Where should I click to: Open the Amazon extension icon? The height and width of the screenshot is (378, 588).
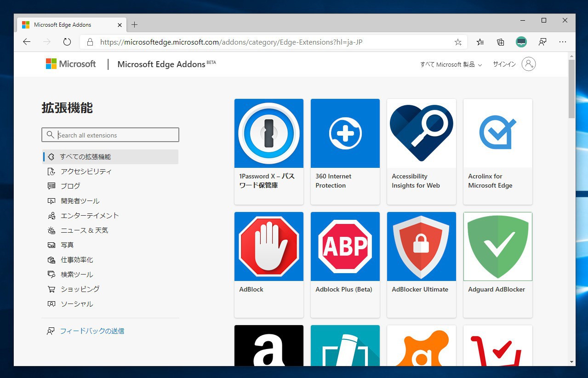[x=269, y=345]
